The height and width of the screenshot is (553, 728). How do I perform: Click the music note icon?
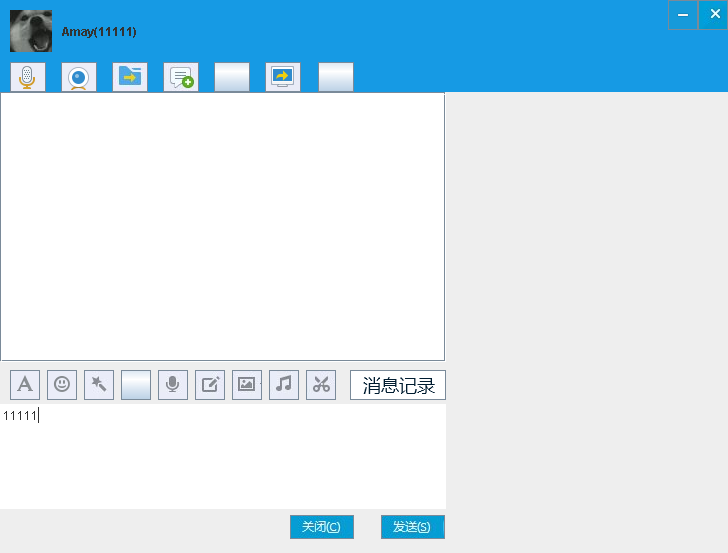284,385
